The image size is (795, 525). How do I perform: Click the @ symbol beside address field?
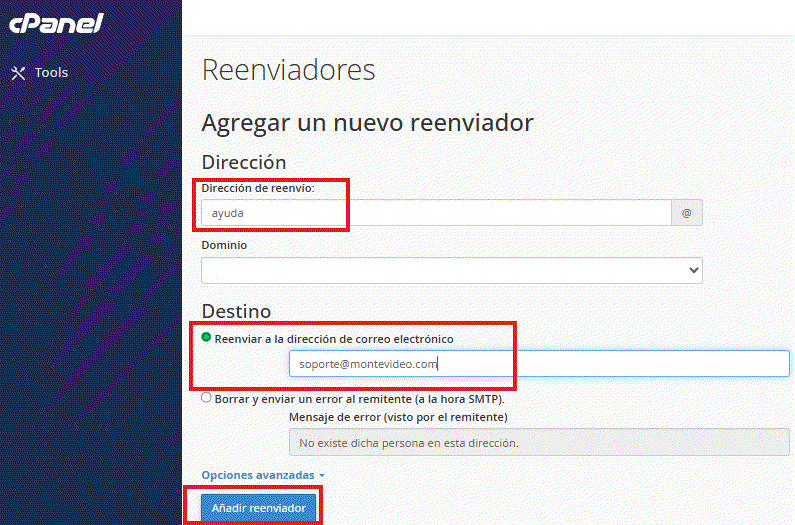(x=686, y=213)
